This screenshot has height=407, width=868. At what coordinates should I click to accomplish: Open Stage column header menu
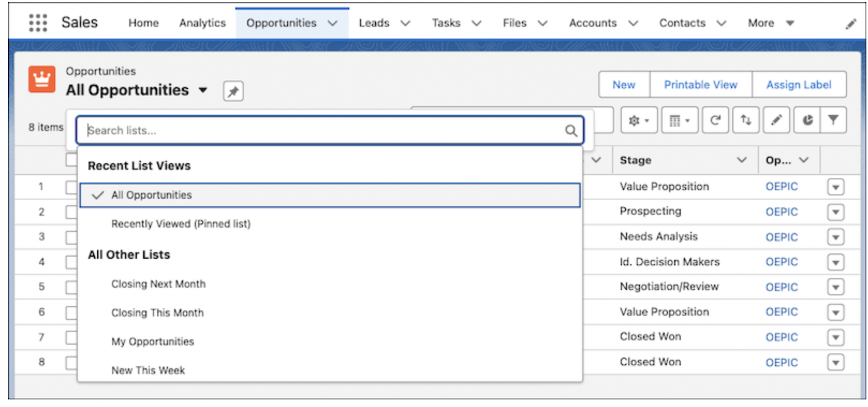(742, 160)
